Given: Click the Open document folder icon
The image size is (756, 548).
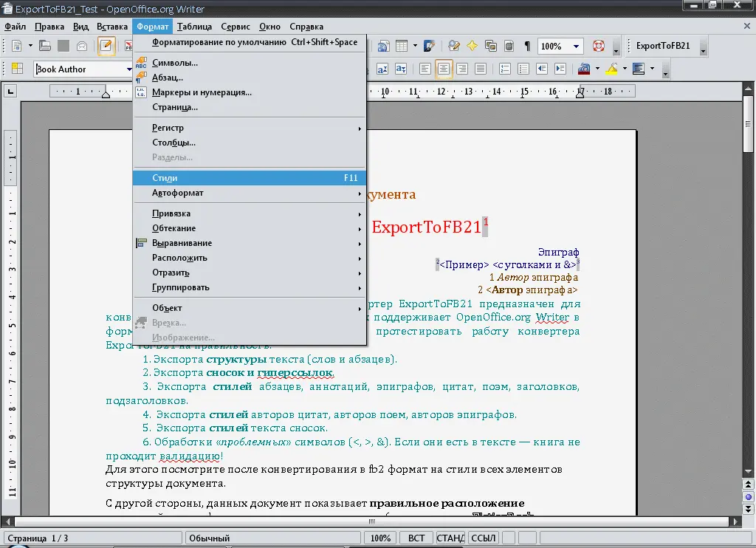Looking at the screenshot, I should tap(45, 46).
